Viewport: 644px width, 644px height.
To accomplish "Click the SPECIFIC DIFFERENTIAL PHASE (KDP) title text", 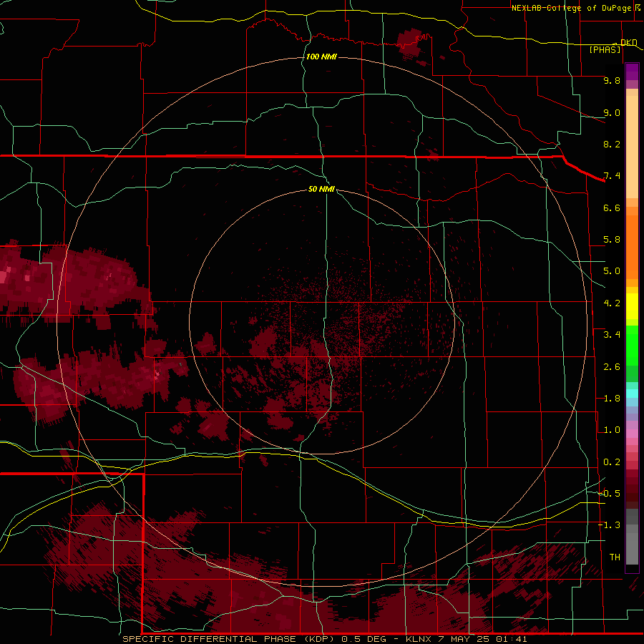I will pos(227,639).
